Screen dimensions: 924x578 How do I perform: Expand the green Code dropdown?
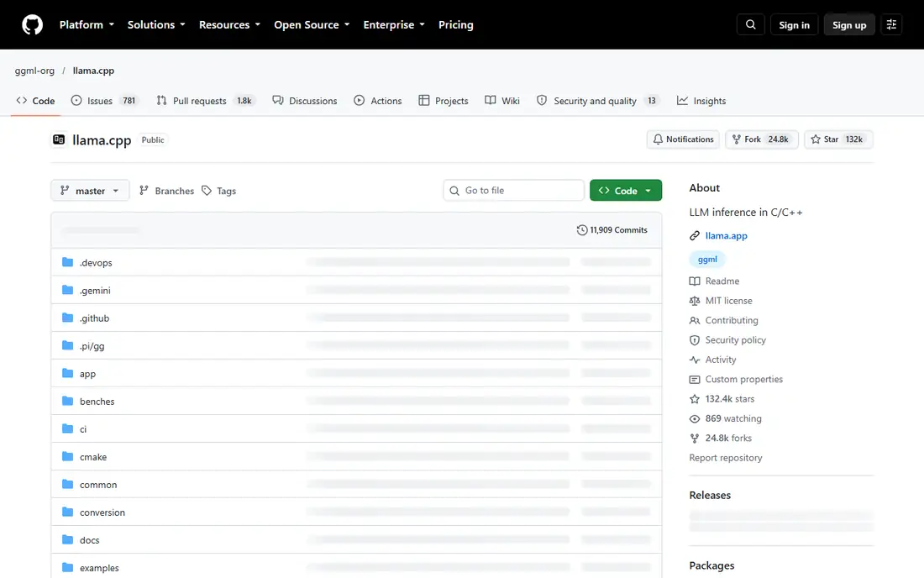pos(625,191)
